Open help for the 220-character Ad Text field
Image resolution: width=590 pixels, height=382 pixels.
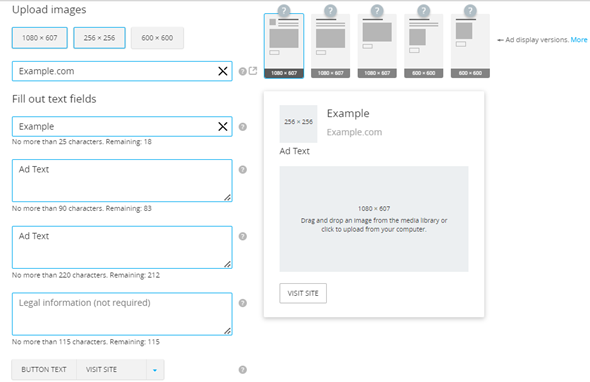point(243,236)
